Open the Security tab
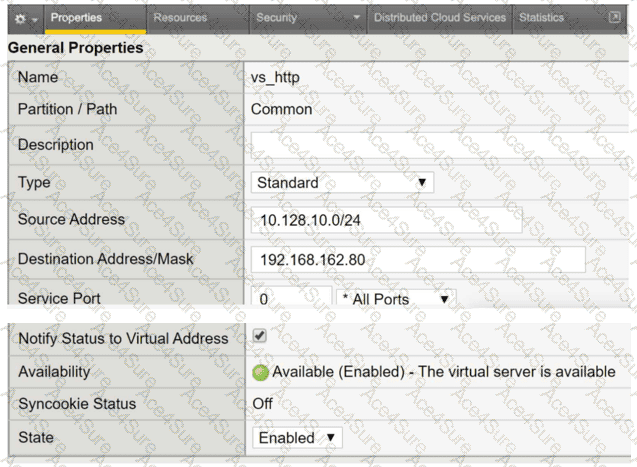 click(x=276, y=18)
